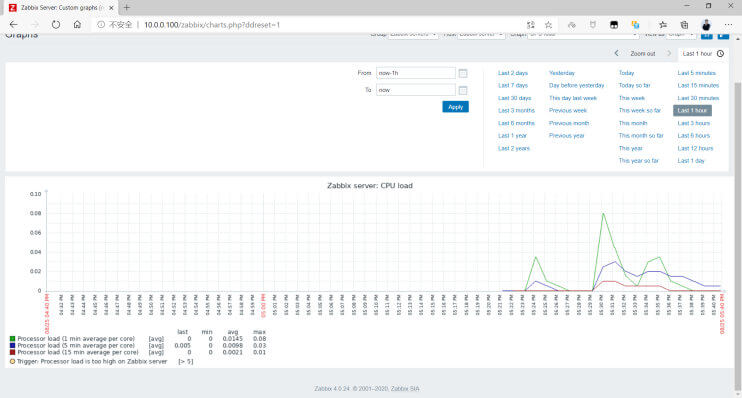This screenshot has height=398, width=742.
Task: Open the browser home page icon
Action: pyautogui.click(x=77, y=25)
